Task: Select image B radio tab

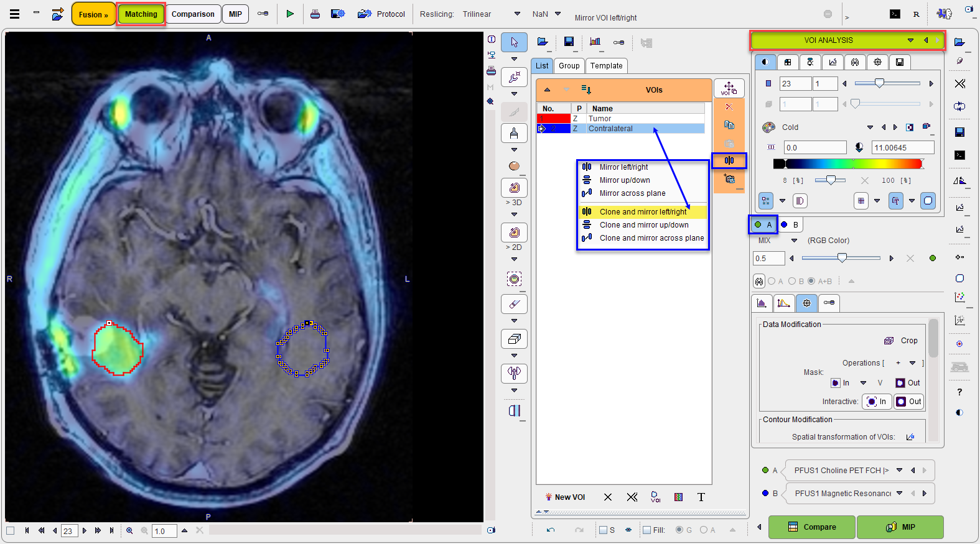Action: pos(790,225)
